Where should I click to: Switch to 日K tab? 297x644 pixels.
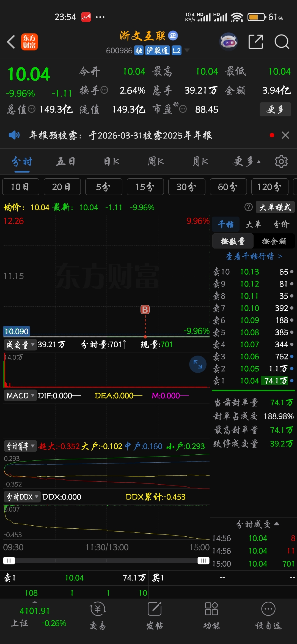pyautogui.click(x=112, y=162)
